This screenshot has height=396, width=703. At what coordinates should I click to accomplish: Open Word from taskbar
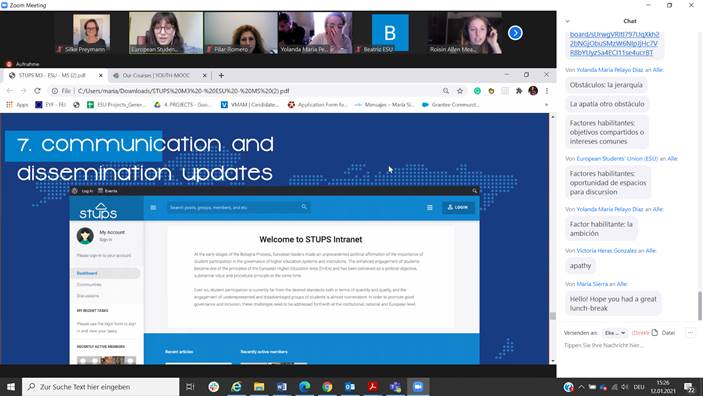[282, 387]
